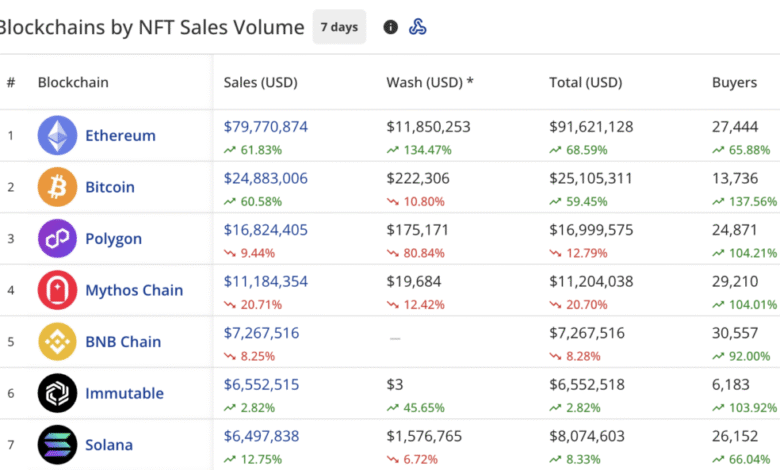Viewport: 780px width, 470px height.
Task: Click the Polygon logo icon
Action: click(x=57, y=239)
